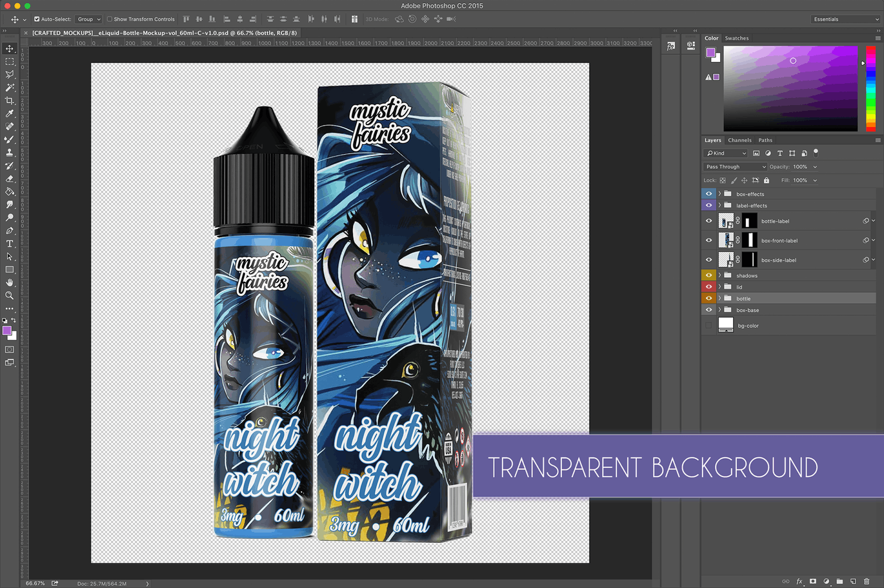Open the Add layer style (fx) menu
Viewport: 884px width, 588px height.
pyautogui.click(x=800, y=581)
